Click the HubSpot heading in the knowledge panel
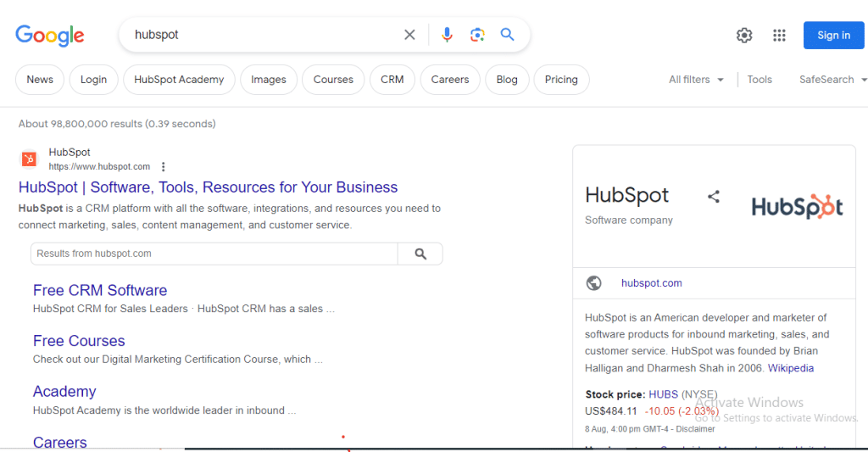This screenshot has width=868, height=452. coord(626,196)
